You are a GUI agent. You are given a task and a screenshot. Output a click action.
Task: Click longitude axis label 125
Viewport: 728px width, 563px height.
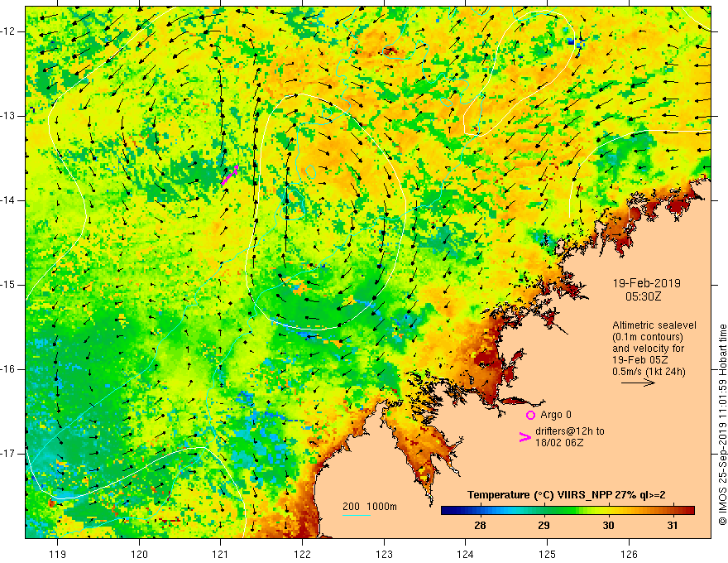[x=547, y=554]
